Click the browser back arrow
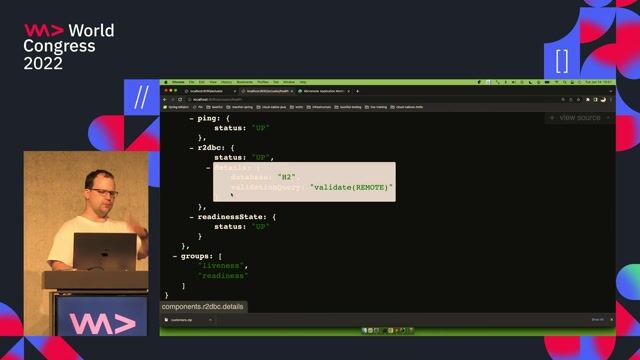This screenshot has height=360, width=640. point(164,100)
